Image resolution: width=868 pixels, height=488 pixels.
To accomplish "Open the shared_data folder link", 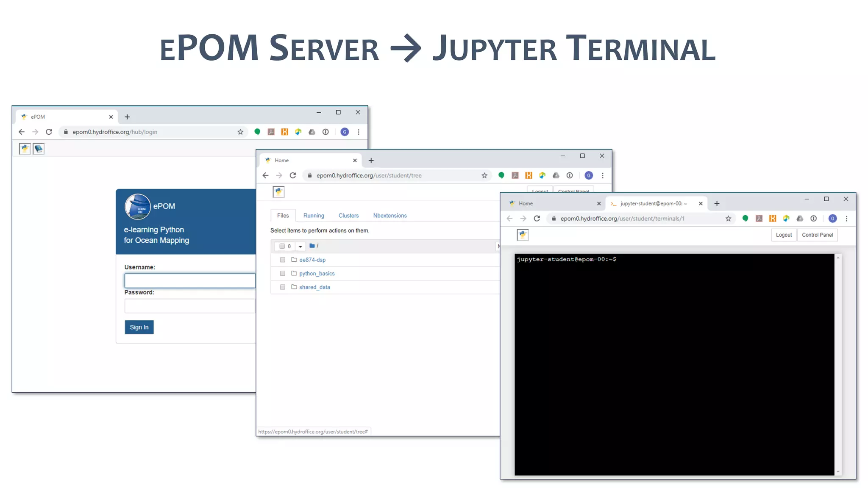I will (314, 287).
